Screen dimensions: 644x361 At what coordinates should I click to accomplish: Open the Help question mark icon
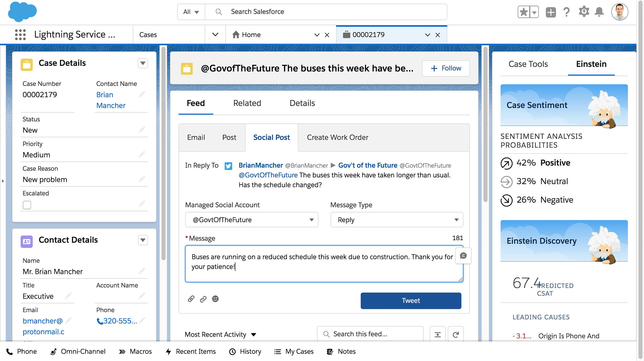pyautogui.click(x=567, y=12)
